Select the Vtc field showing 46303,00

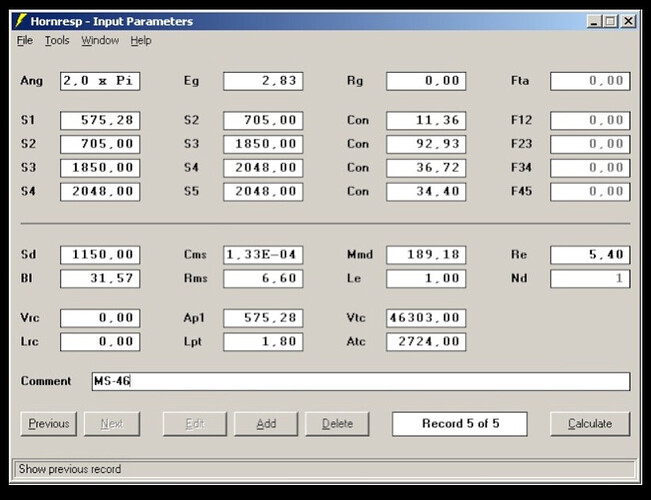pos(426,318)
